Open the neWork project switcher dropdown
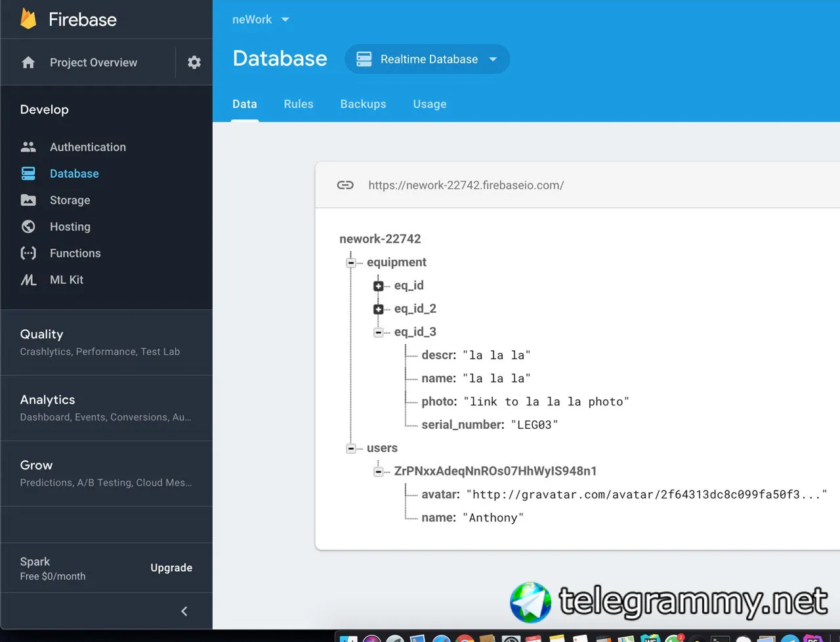 pyautogui.click(x=261, y=20)
